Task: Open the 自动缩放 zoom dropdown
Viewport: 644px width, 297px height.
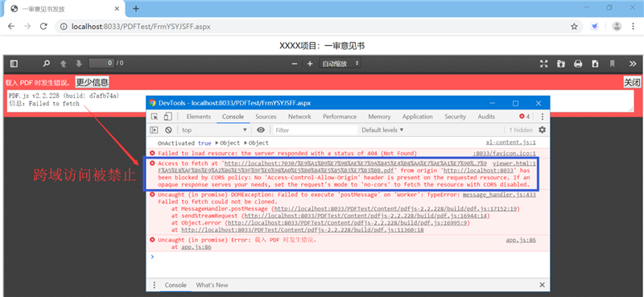Action: pos(341,64)
